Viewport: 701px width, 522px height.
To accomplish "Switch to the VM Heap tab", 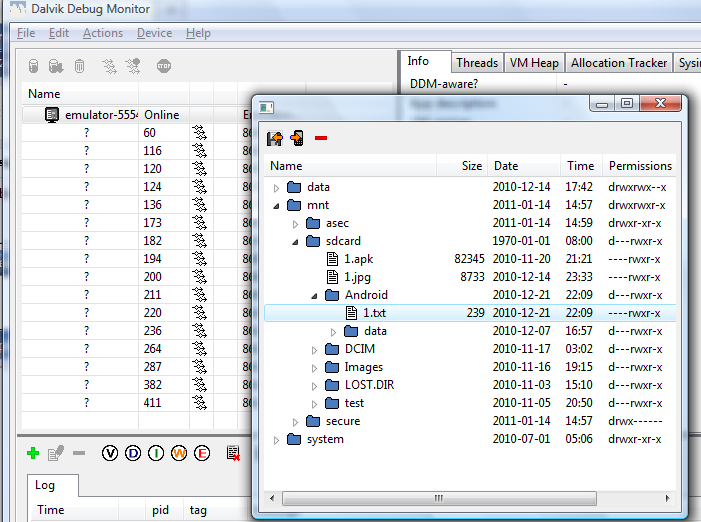I will (534, 63).
